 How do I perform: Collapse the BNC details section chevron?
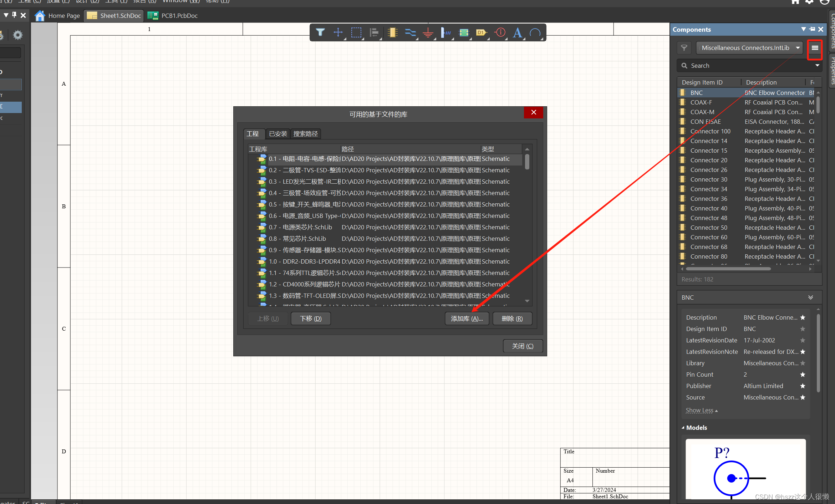click(x=810, y=297)
